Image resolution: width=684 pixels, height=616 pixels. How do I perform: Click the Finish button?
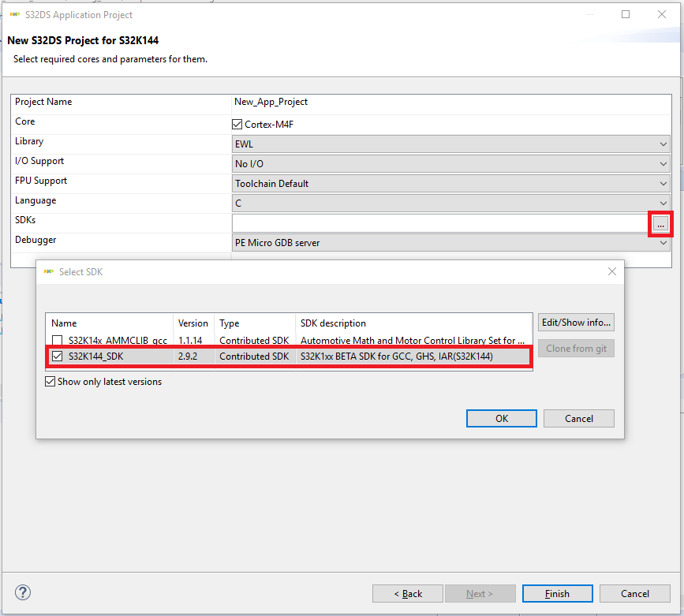(x=557, y=594)
